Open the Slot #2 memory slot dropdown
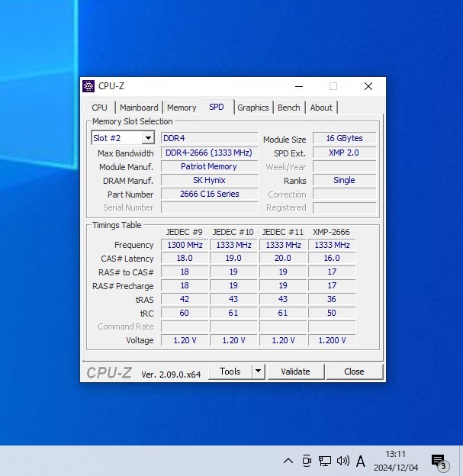Viewport: 463px width, 476px height. point(123,138)
